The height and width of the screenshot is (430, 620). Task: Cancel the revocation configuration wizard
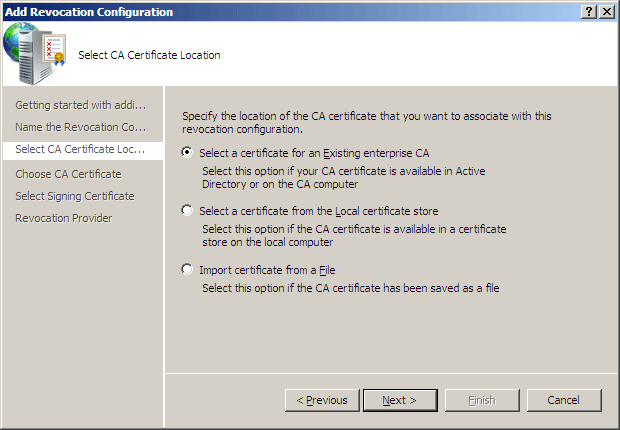click(564, 400)
